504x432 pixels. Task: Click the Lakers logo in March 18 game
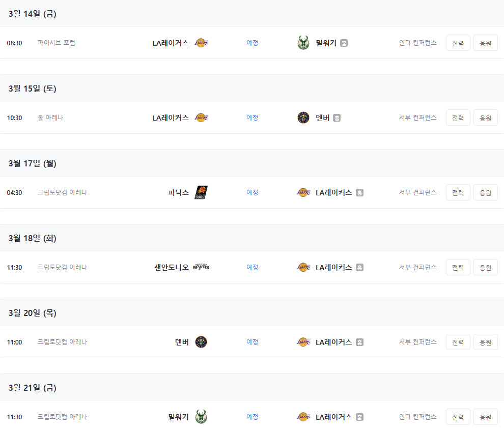(x=303, y=267)
